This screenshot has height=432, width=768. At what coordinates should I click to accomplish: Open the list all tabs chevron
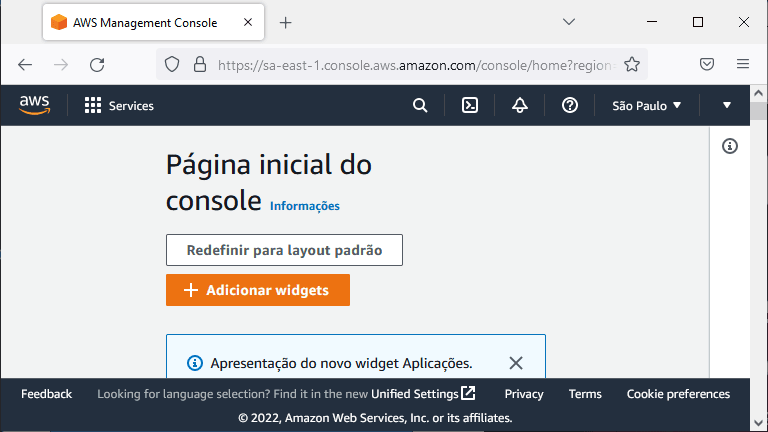click(x=569, y=22)
